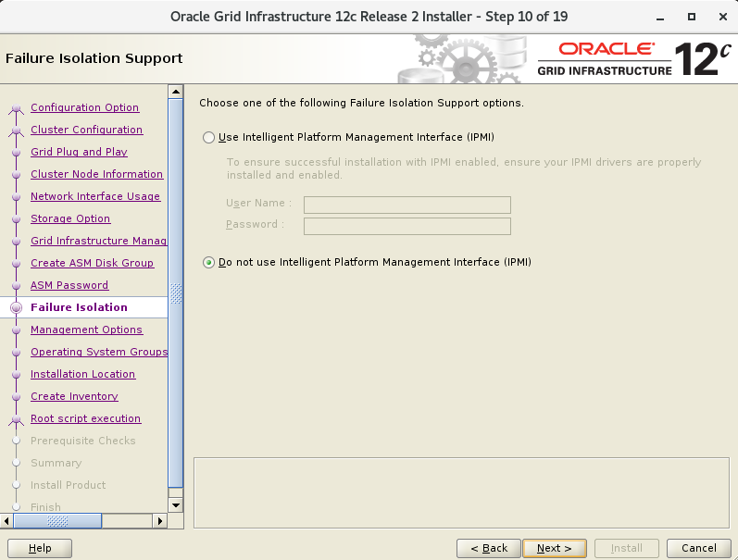This screenshot has height=560, width=738.
Task: Cancel the installer
Action: point(698,548)
